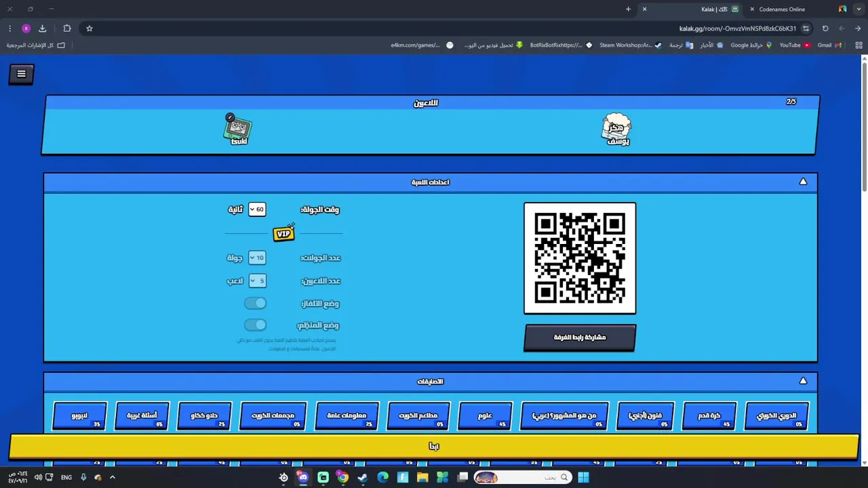Select category لبوبو
This screenshot has width=868, height=488.
pos(79,416)
